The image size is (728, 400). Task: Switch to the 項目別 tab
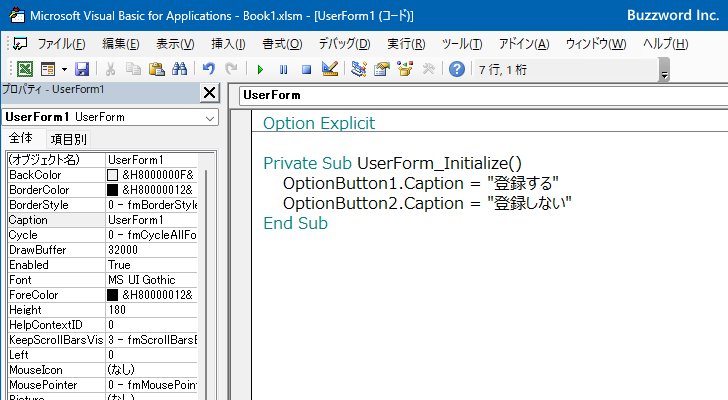(69, 139)
